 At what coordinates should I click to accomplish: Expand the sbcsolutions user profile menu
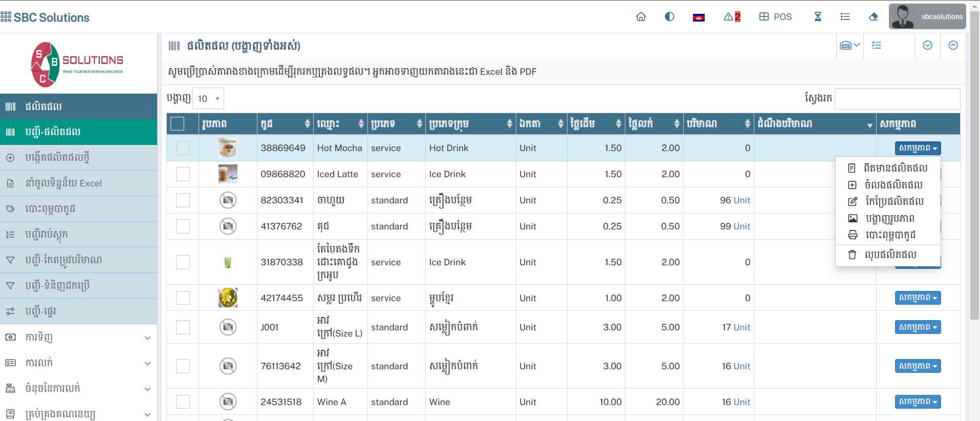(x=927, y=17)
